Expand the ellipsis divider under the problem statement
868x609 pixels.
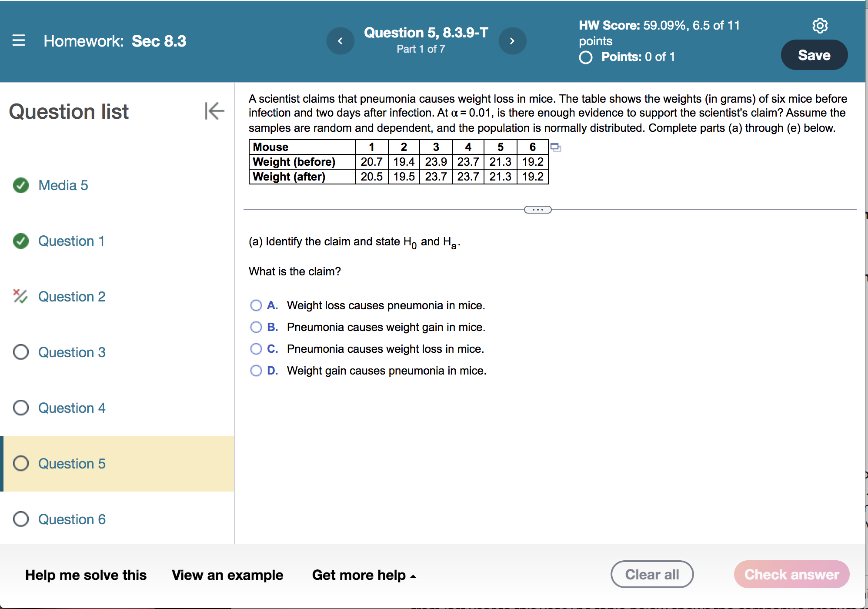coord(537,209)
